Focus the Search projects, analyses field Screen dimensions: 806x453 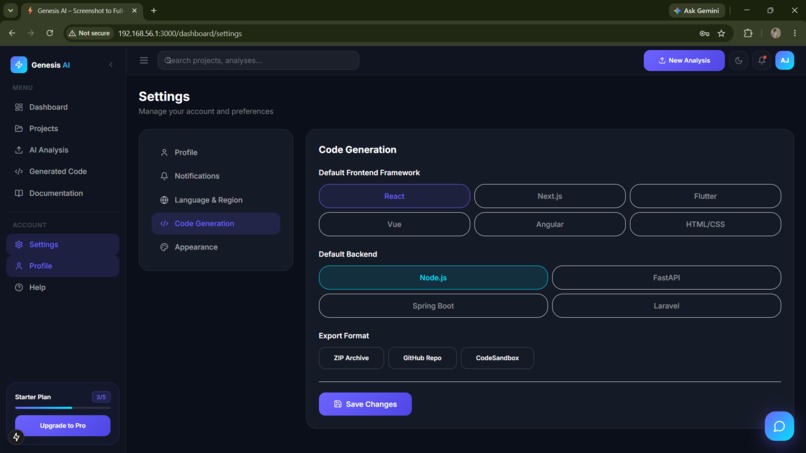point(258,61)
